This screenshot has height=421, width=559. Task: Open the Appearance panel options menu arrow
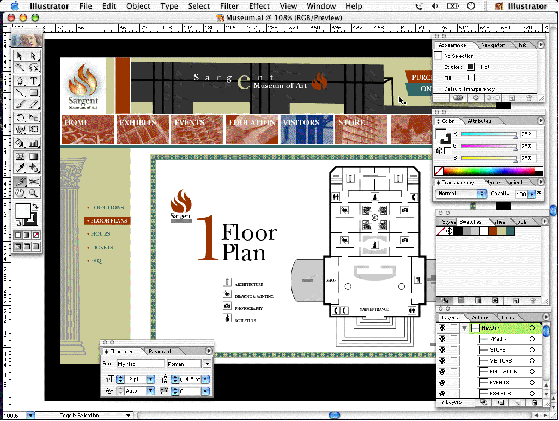tap(541, 45)
